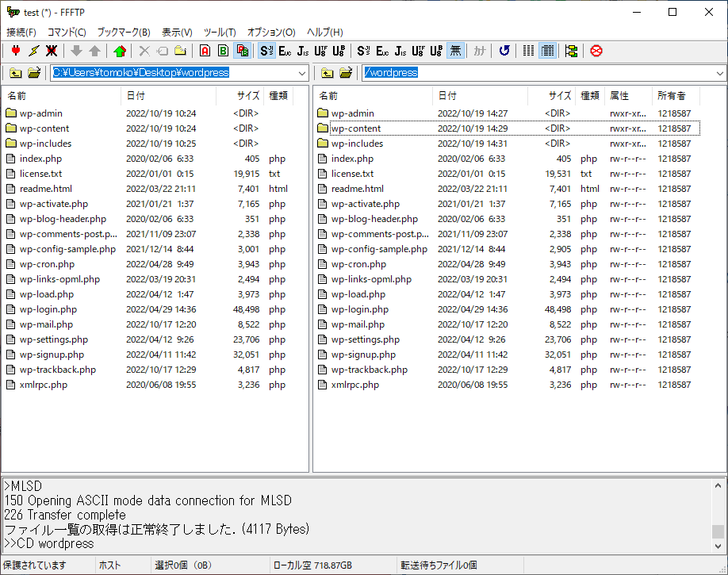Toggle ASCII transfer mode (red A)

coord(205,51)
